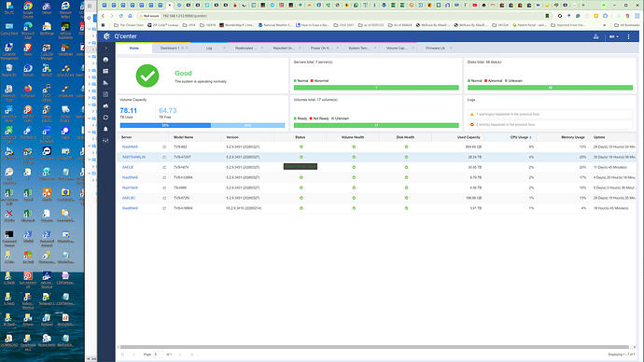Open Google Chrome desktop shortcut
Image resolution: width=644 pixels, height=362 pixels.
28,8
